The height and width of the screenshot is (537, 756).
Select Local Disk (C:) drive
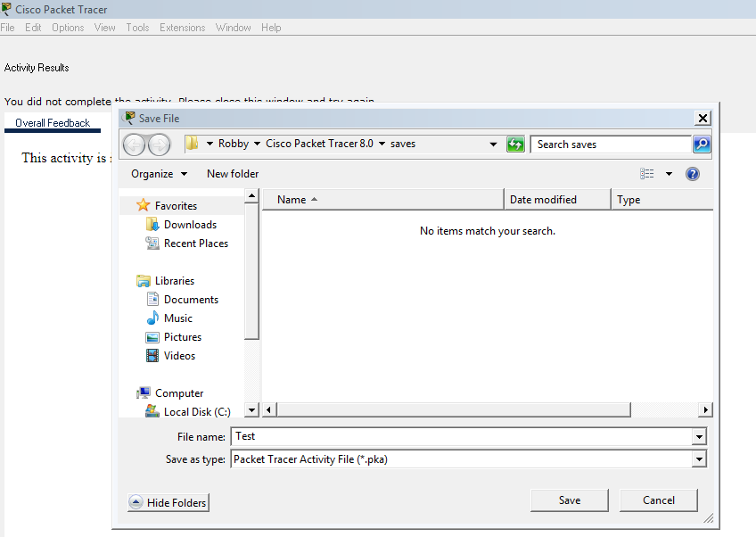196,412
